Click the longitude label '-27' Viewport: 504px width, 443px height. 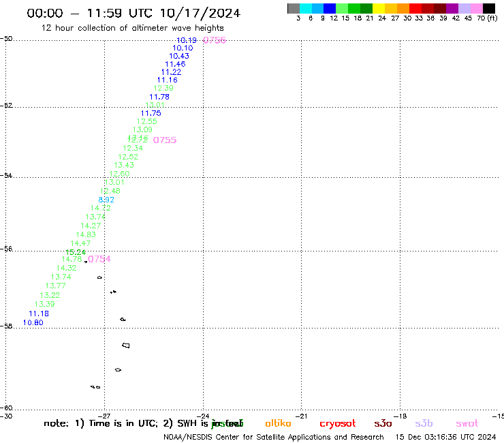(x=104, y=416)
